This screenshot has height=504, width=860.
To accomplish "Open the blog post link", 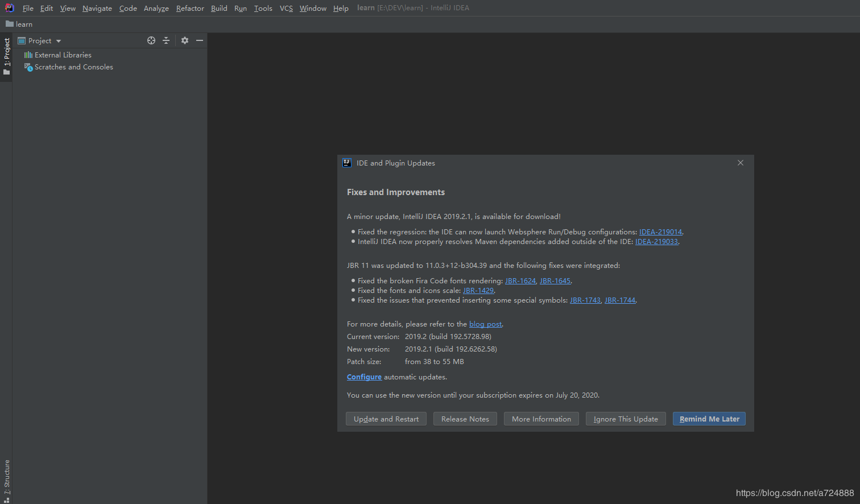I will [x=485, y=324].
